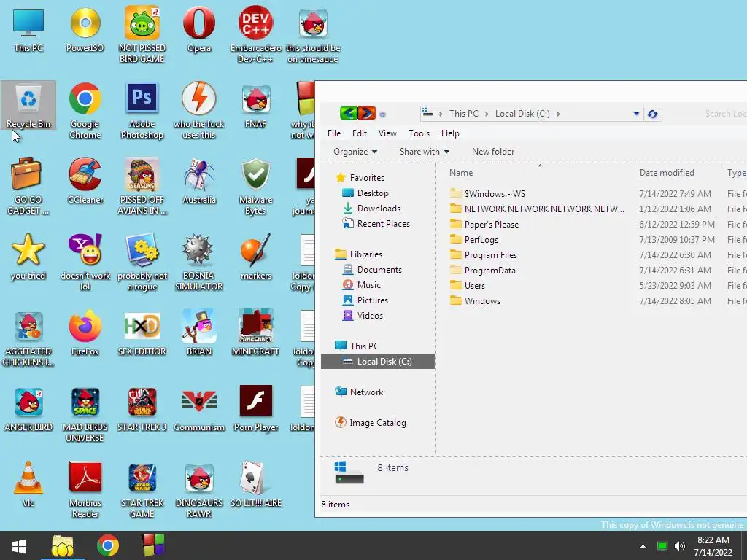Open Chrome from the taskbar

click(x=108, y=545)
